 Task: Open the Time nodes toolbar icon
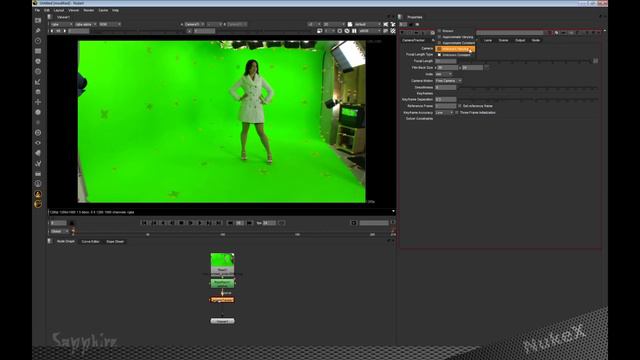pos(38,41)
